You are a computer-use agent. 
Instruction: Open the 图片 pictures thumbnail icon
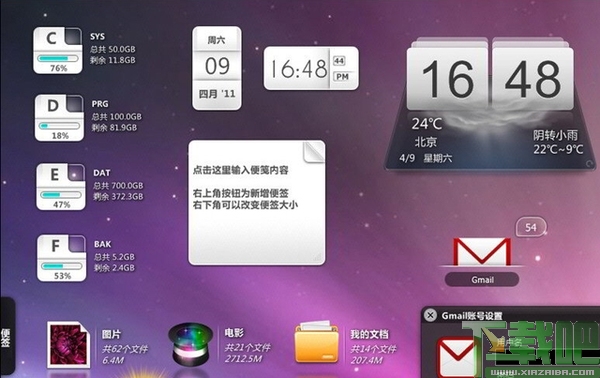[68, 344]
